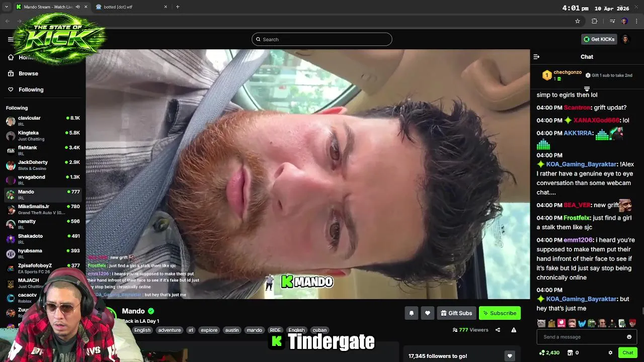Open the Kingteka channel in the sidebar

(43, 136)
